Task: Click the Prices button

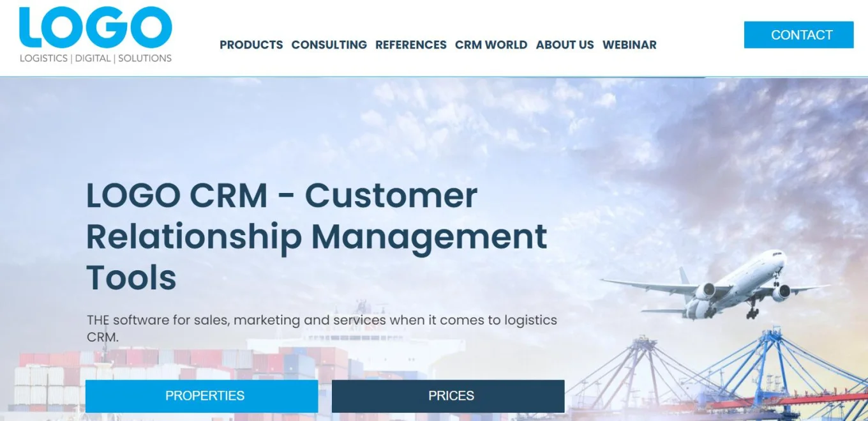Action: coord(448,396)
